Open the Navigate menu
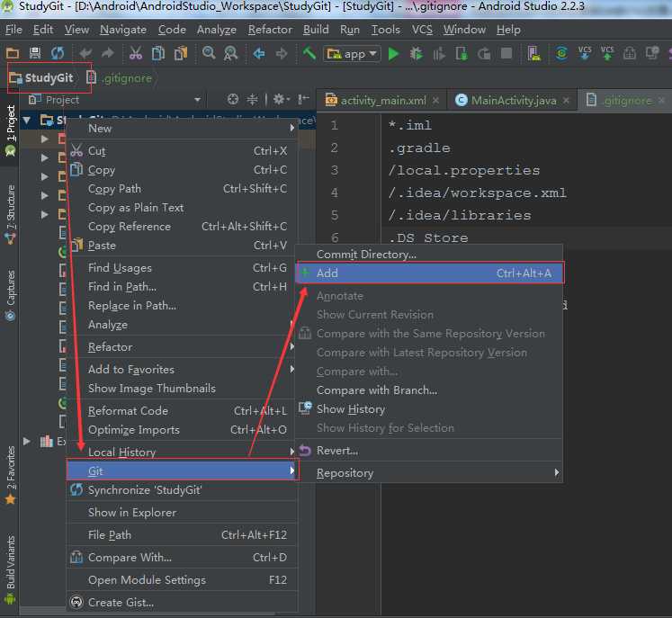 coord(123,30)
